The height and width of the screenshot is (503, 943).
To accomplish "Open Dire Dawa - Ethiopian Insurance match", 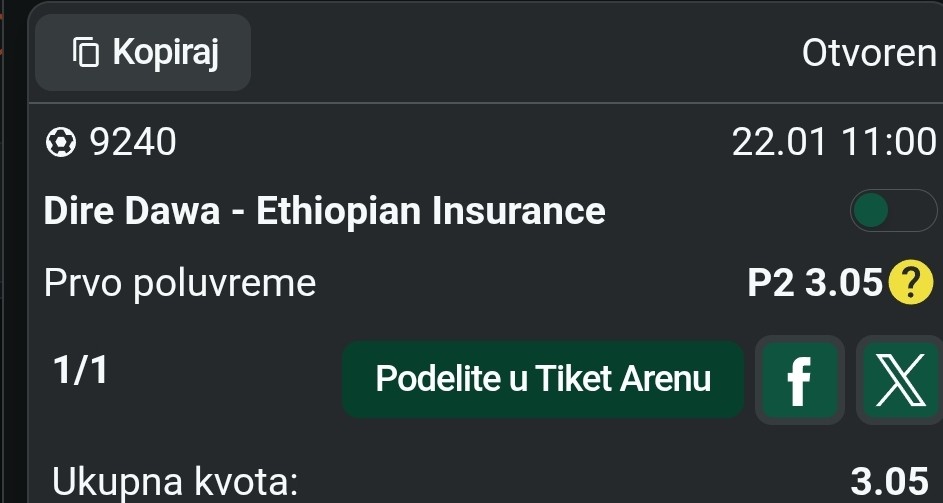I will (x=325, y=211).
